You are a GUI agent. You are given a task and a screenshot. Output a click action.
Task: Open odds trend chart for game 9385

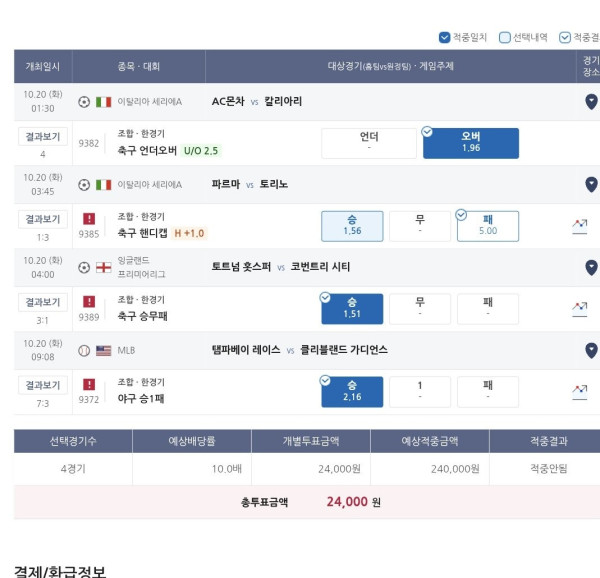coord(580,226)
